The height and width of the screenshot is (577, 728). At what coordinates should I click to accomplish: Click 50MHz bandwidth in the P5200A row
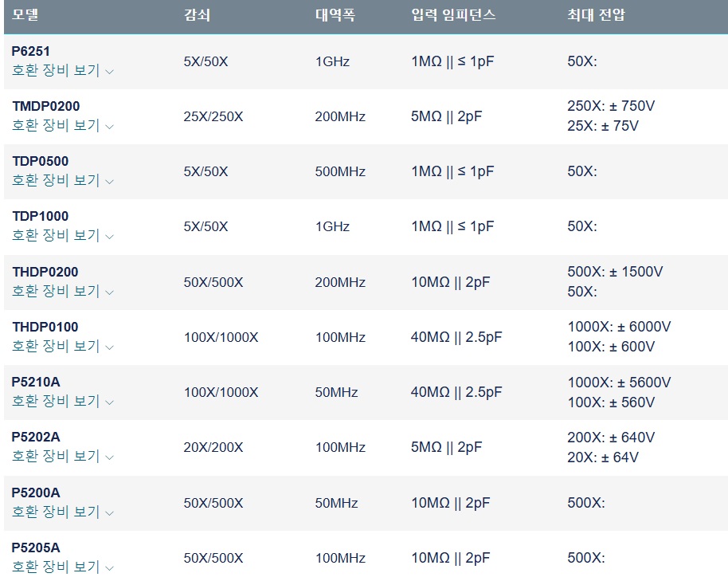pos(337,503)
